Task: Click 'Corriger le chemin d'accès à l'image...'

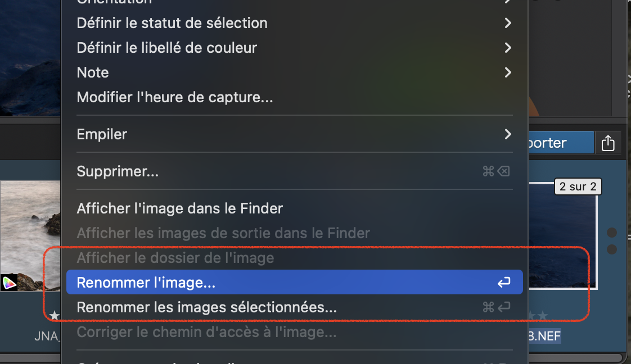Action: tap(206, 332)
